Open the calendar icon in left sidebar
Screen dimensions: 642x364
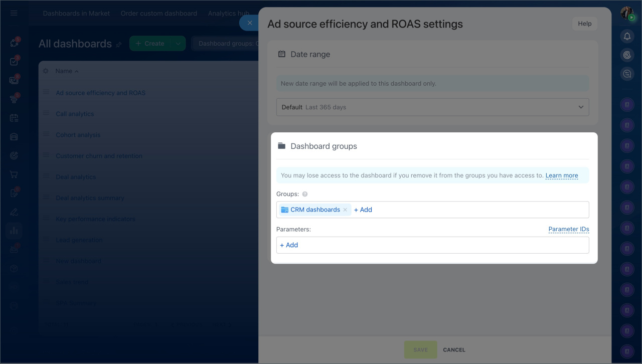pyautogui.click(x=14, y=118)
